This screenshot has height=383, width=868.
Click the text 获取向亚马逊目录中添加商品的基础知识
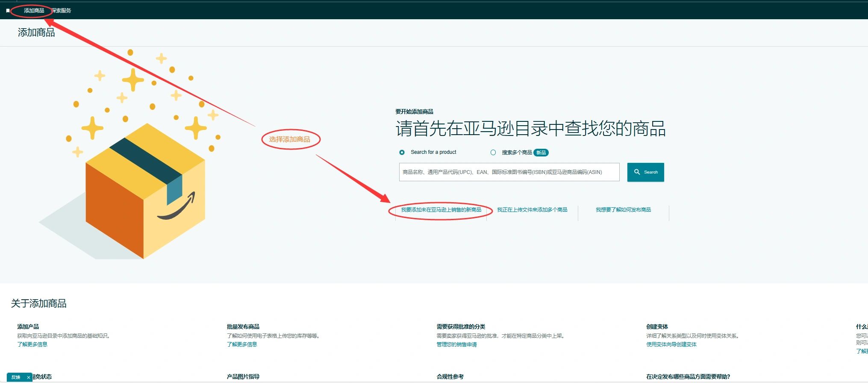(64, 336)
